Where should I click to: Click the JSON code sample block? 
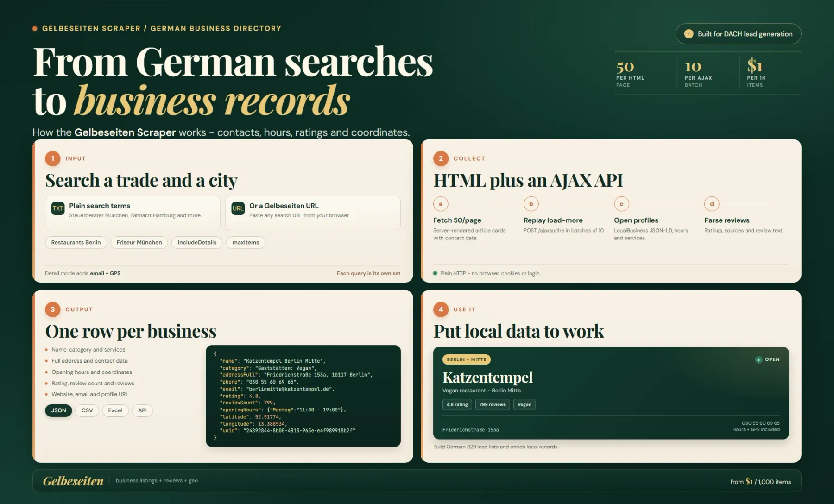[x=303, y=396]
